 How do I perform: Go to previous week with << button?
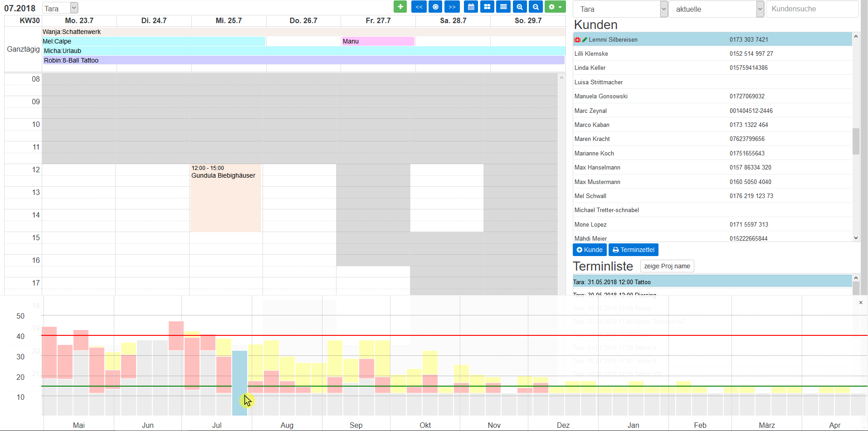point(419,7)
